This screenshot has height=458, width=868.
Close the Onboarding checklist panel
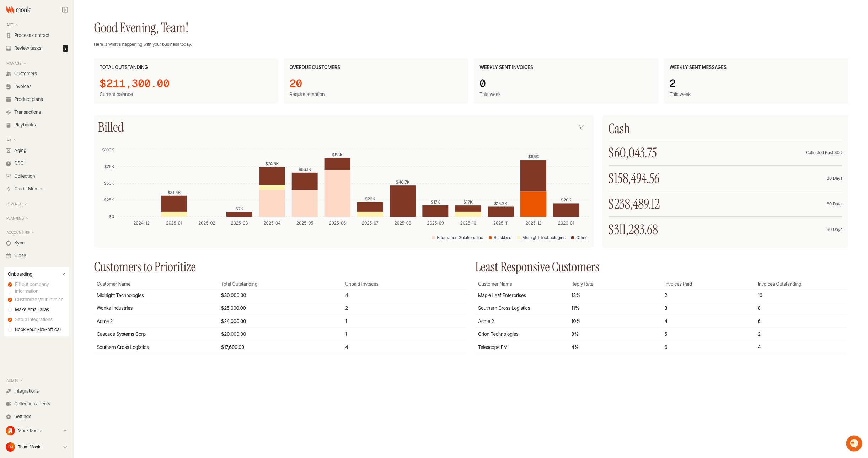(x=64, y=274)
